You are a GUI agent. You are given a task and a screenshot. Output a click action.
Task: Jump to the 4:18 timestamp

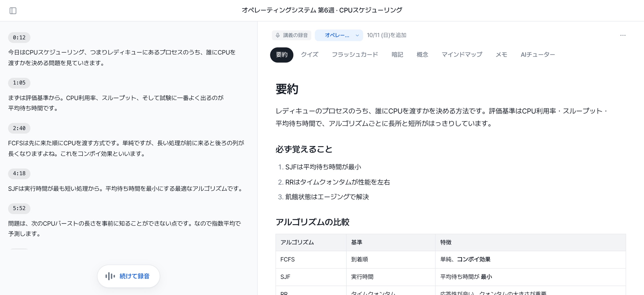19,174
